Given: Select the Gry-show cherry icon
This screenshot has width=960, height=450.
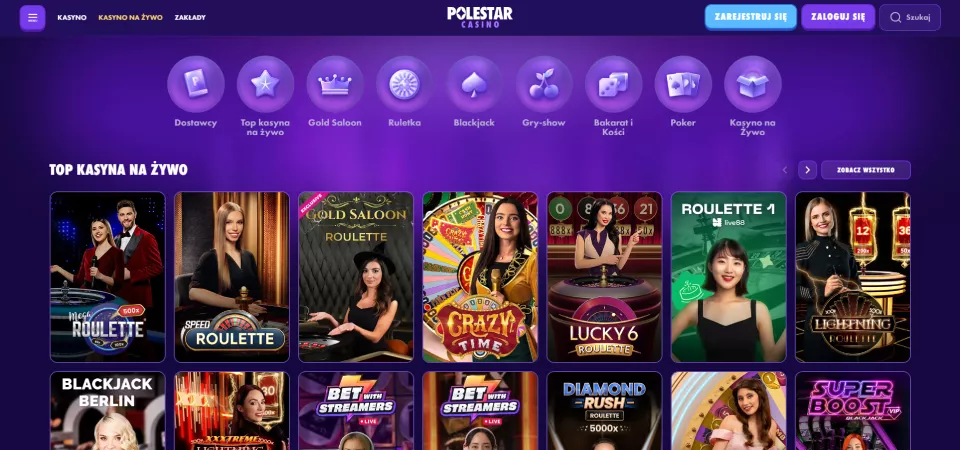Looking at the screenshot, I should pos(544,84).
